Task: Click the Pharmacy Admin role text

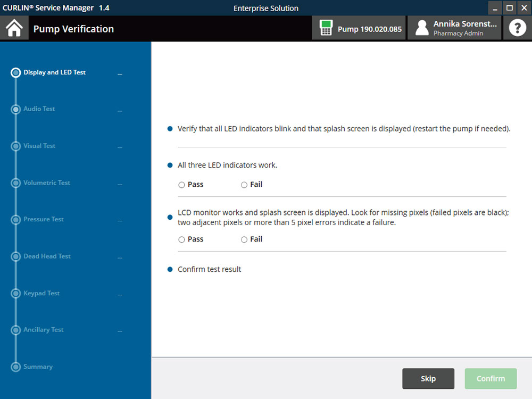Action: coord(458,33)
